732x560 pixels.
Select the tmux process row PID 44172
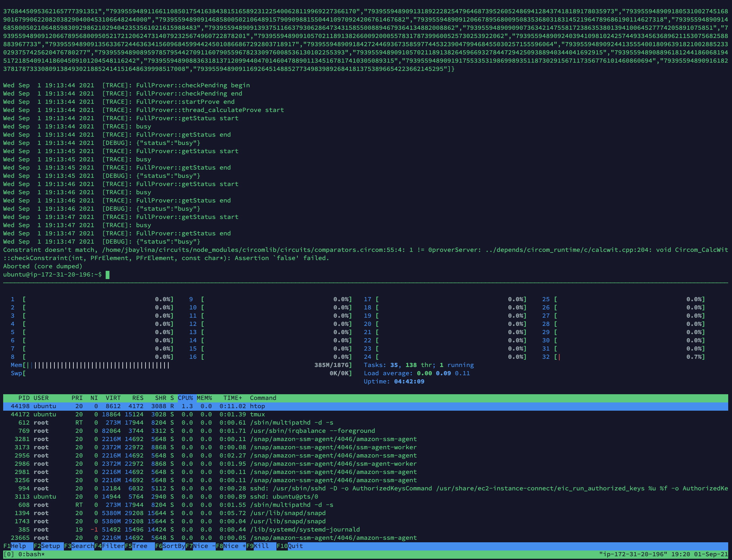click(366, 414)
